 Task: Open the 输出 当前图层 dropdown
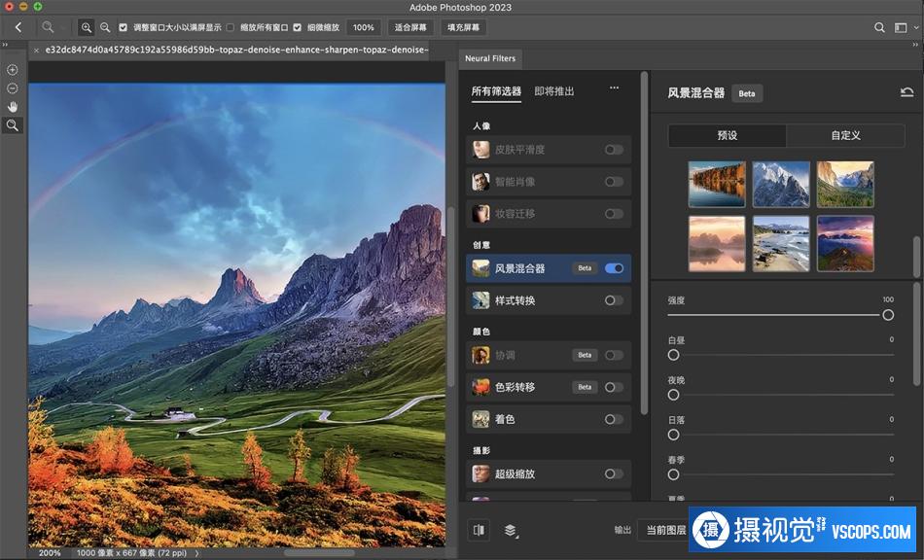click(x=664, y=530)
